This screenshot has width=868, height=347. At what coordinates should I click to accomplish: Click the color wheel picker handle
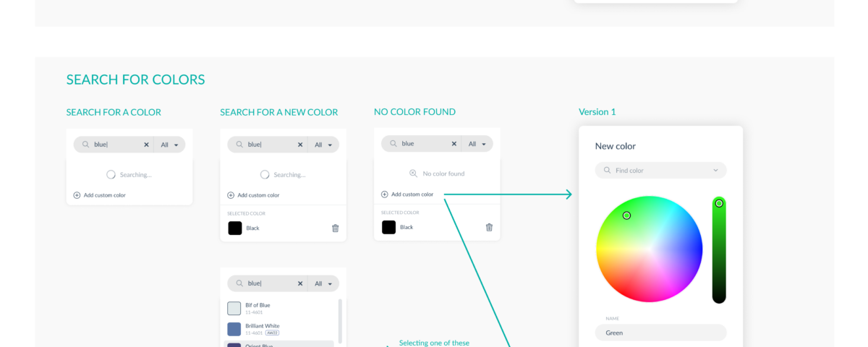tap(626, 215)
